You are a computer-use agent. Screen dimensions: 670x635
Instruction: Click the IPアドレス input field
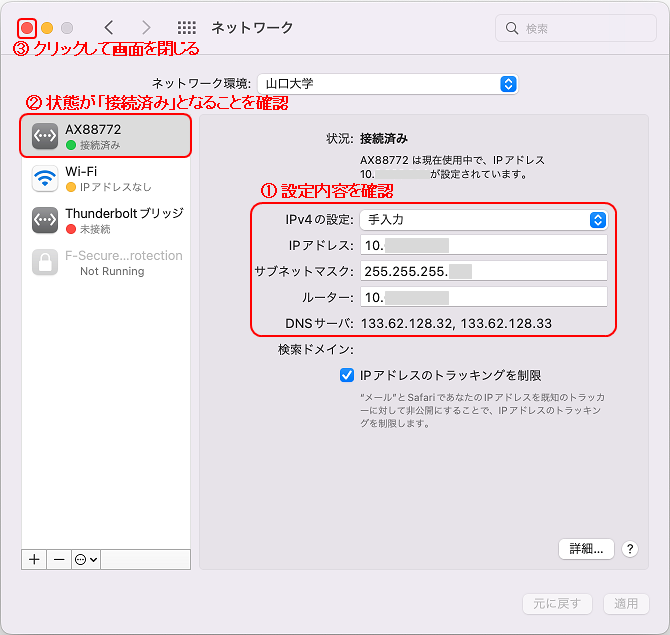tap(484, 246)
